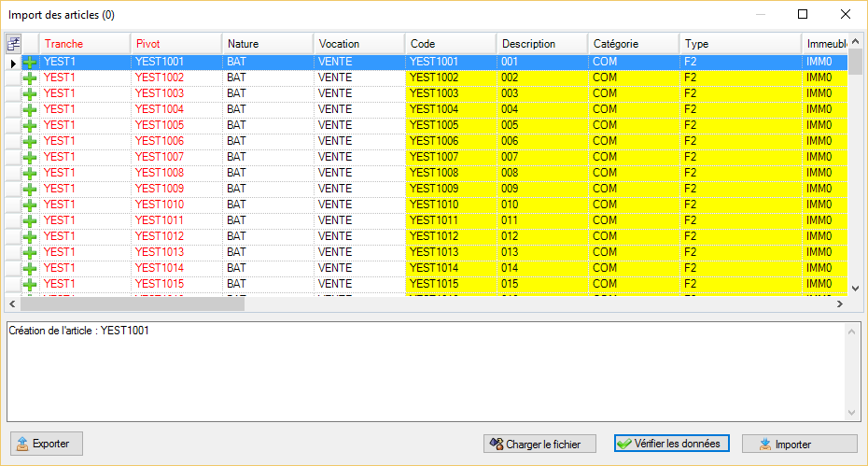Click the column chooser icon in grid corner
868x466 pixels.
pos(13,44)
